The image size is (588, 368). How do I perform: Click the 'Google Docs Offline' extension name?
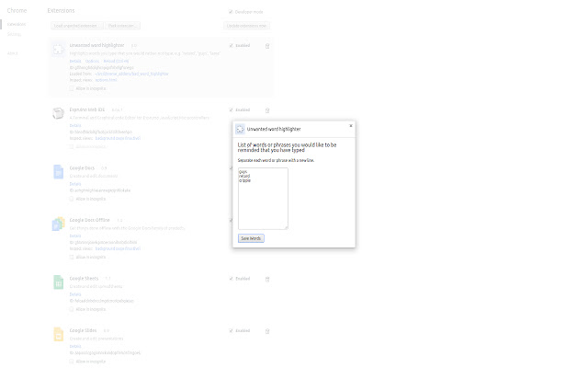[90, 220]
